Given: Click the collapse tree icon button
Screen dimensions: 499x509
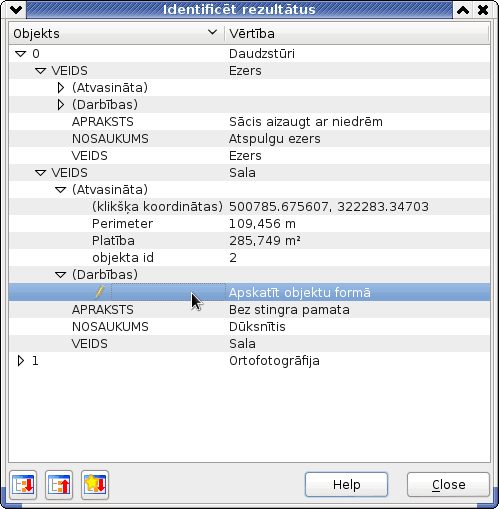Looking at the screenshot, I should pos(59,485).
